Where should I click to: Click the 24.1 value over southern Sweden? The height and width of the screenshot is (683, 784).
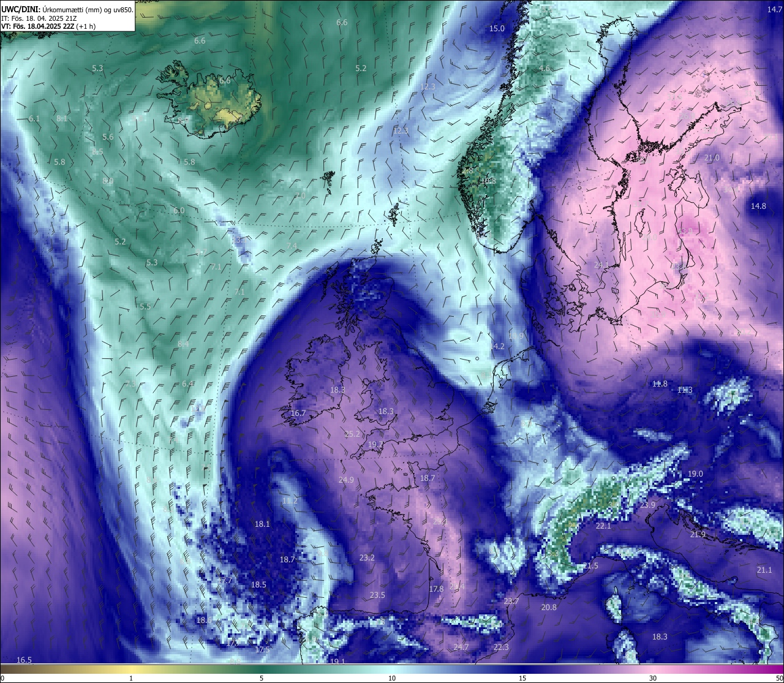tap(602, 265)
